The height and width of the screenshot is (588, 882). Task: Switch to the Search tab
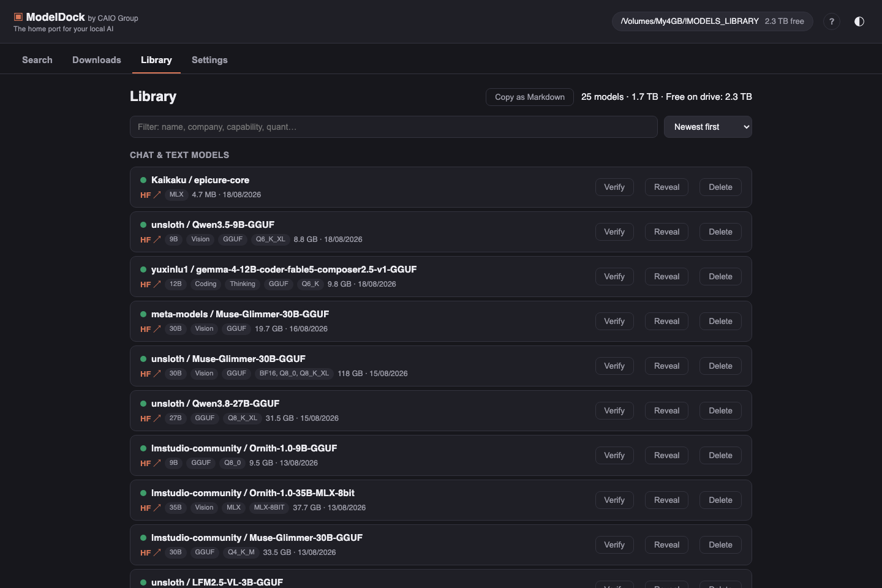[37, 60]
